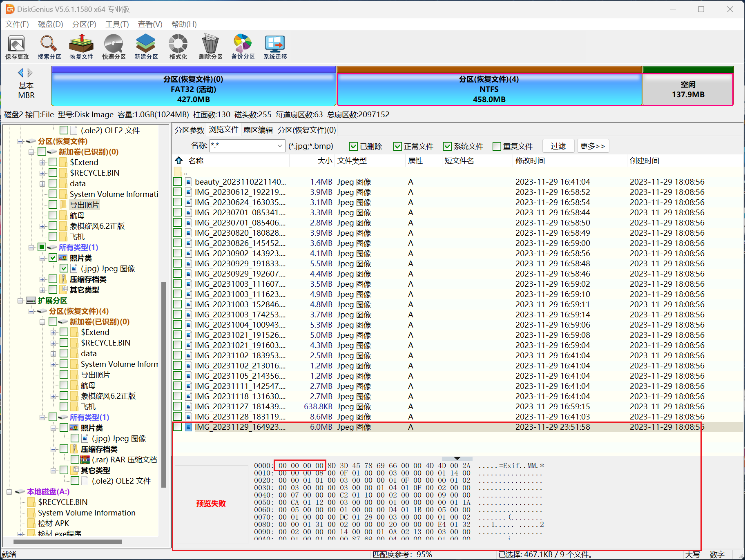Click the 快速分区 toolbar icon
The image size is (745, 560).
114,47
